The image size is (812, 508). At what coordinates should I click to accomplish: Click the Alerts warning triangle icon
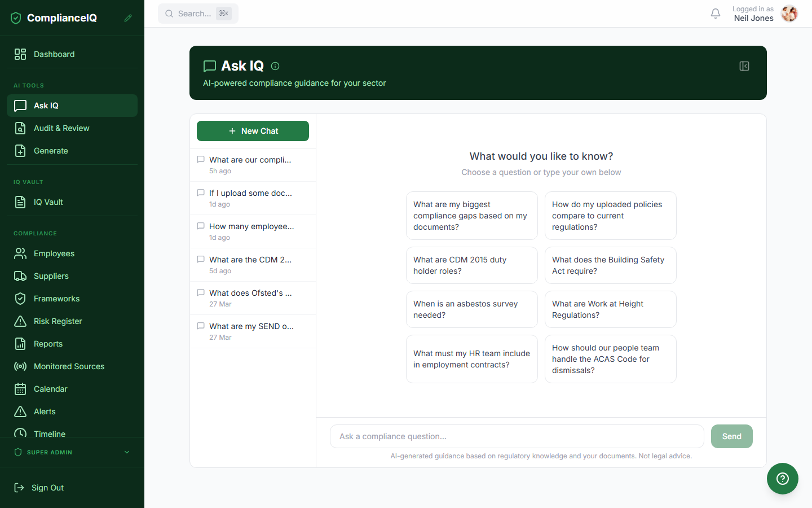point(20,411)
